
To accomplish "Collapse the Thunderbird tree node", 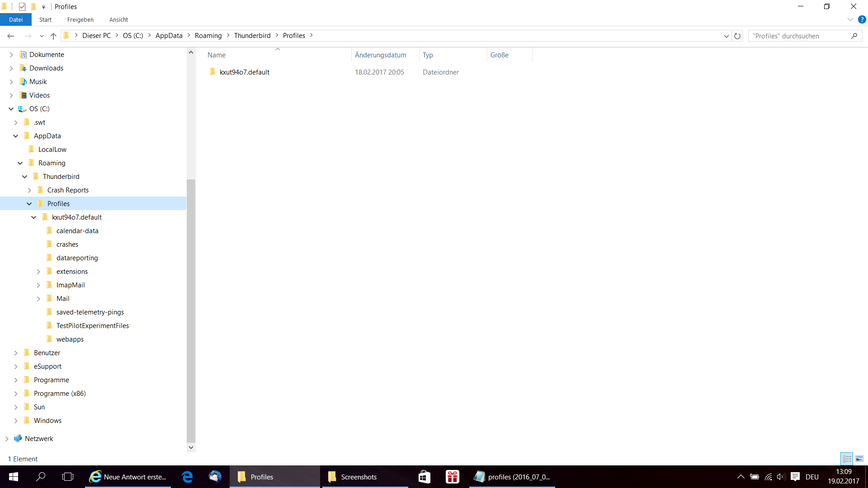I will click(x=25, y=177).
